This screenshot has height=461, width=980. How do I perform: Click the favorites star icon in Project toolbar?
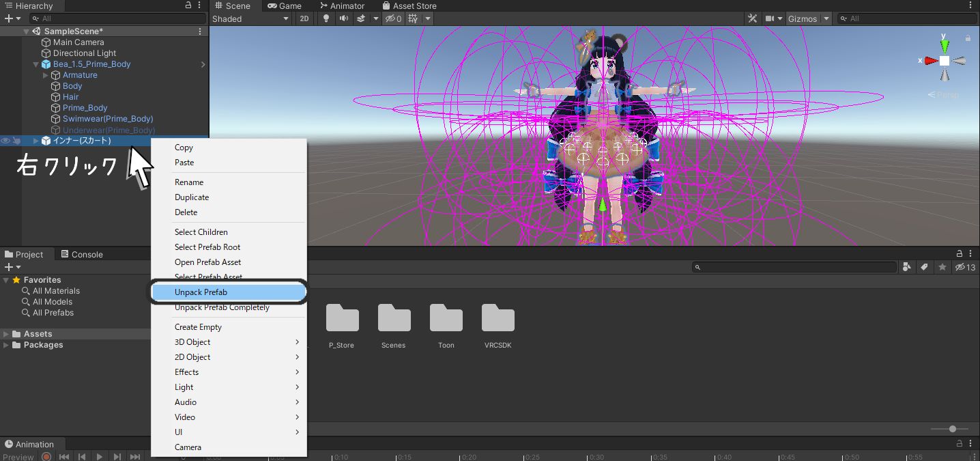pyautogui.click(x=942, y=267)
